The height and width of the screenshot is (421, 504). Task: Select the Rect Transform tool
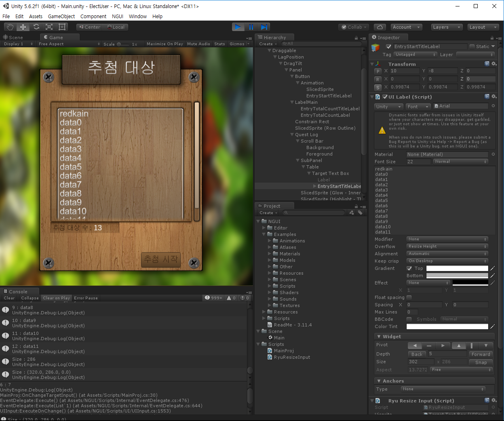pyautogui.click(x=62, y=27)
